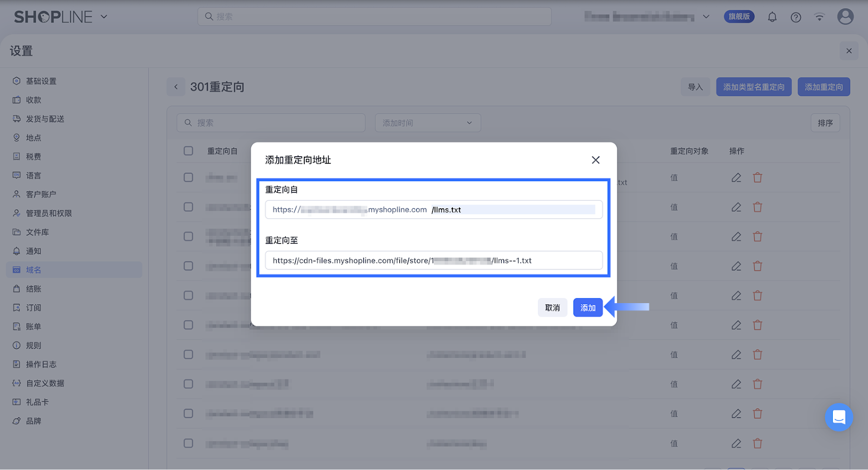Click the Wi-Fi status icon in header
The image size is (868, 470).
point(820,17)
